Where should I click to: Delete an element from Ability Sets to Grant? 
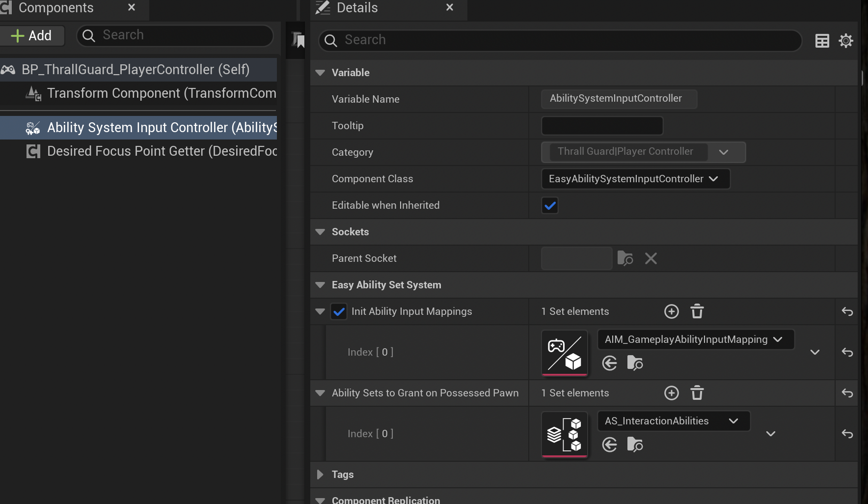tap(697, 393)
